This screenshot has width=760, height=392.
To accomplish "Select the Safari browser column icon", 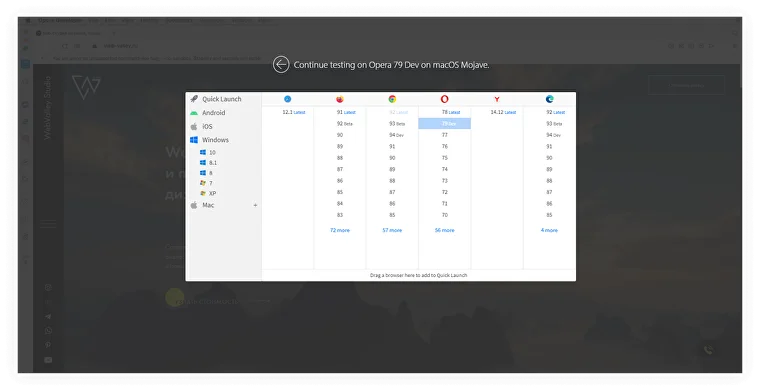I will coord(287,99).
